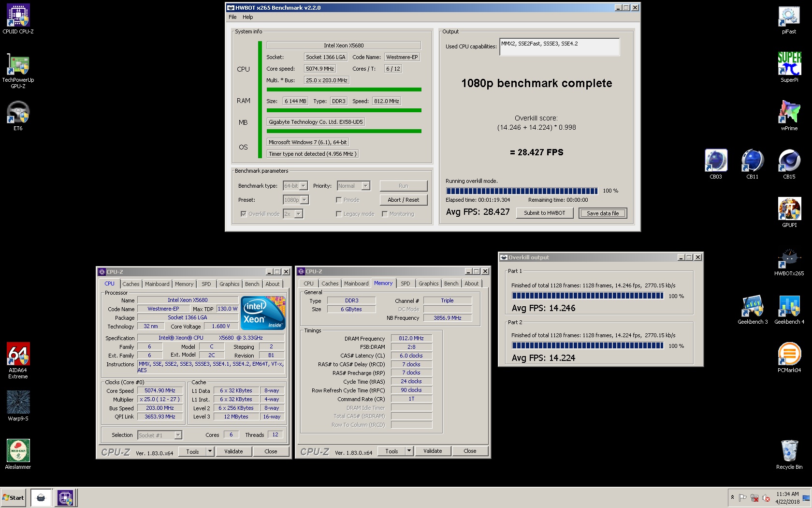Viewport: 812px width, 508px height.
Task: Open Graphics tab in CPU-Z Memory window
Action: pyautogui.click(x=429, y=284)
